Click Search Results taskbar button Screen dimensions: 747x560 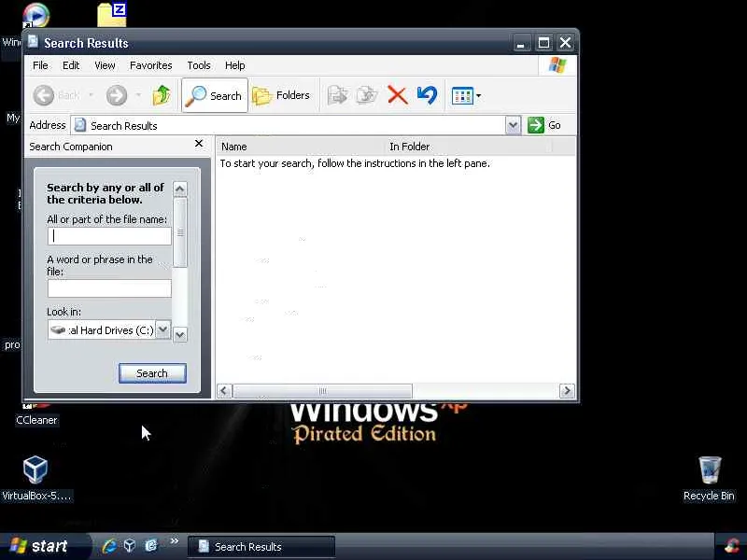click(x=261, y=547)
